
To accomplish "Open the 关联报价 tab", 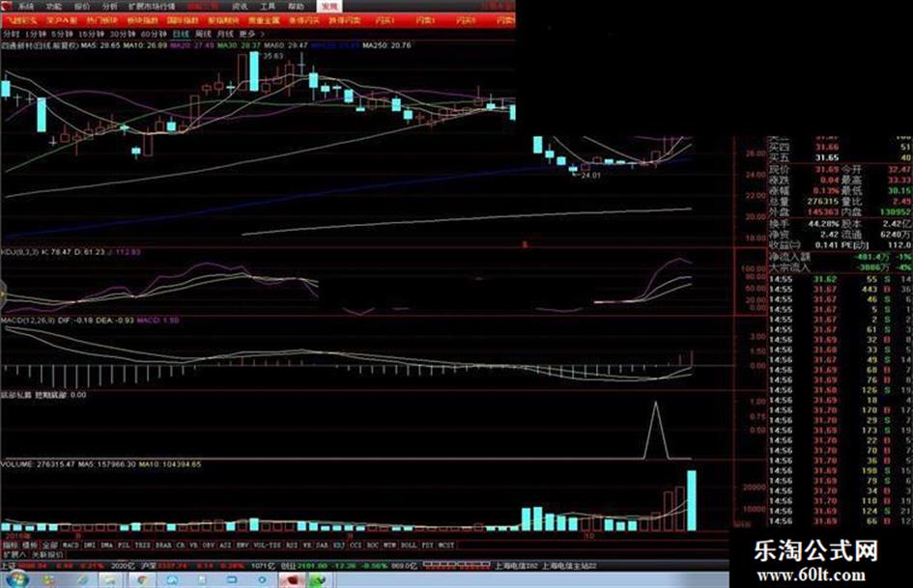I will pyautogui.click(x=47, y=555).
